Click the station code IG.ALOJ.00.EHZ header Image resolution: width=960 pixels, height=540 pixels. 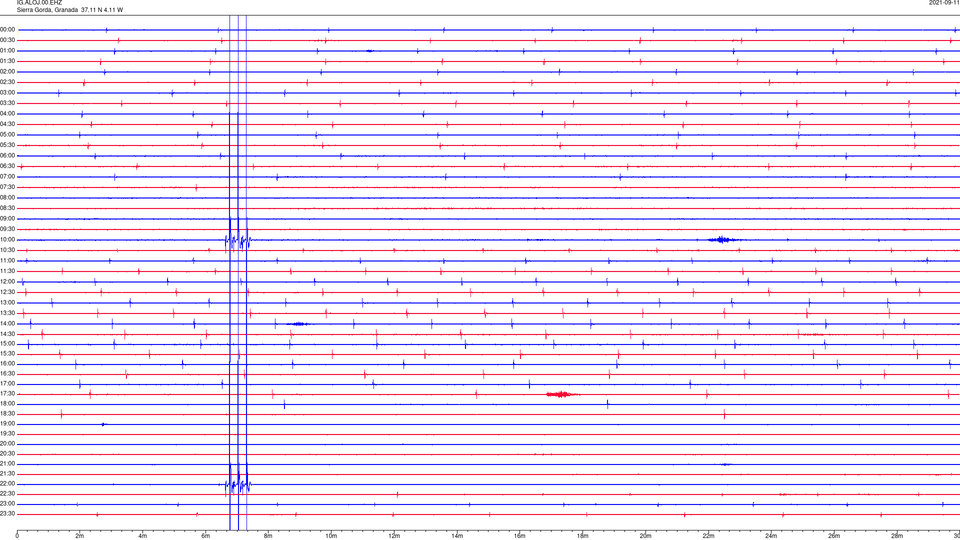[x=39, y=3]
